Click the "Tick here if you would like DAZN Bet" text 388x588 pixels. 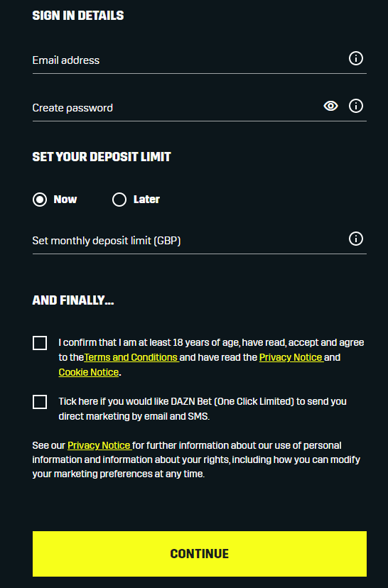(135, 402)
